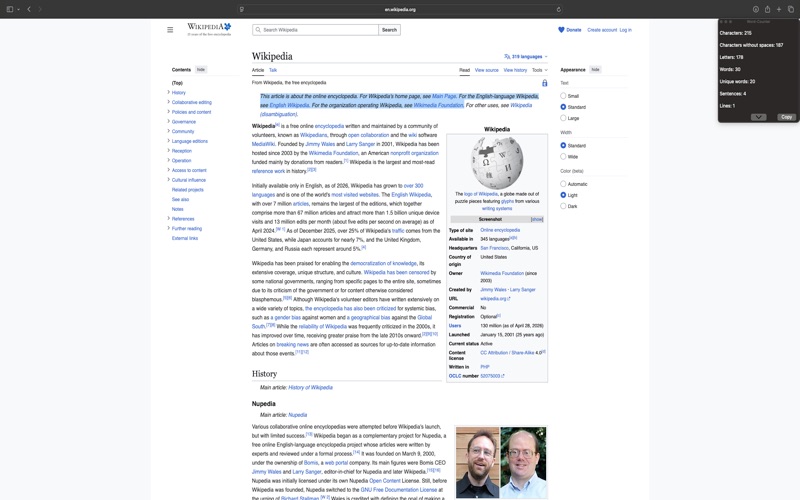Image resolution: width=800 pixels, height=500 pixels.
Task: Open the Safari downloads icon
Action: [x=756, y=9]
